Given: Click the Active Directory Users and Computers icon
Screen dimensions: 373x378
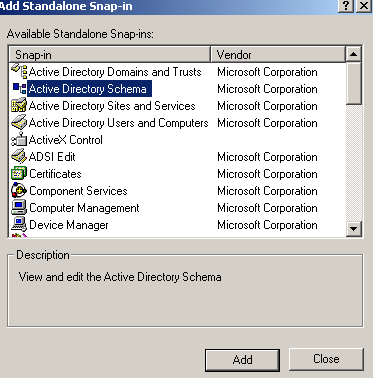Looking at the screenshot, I should click(19, 123).
